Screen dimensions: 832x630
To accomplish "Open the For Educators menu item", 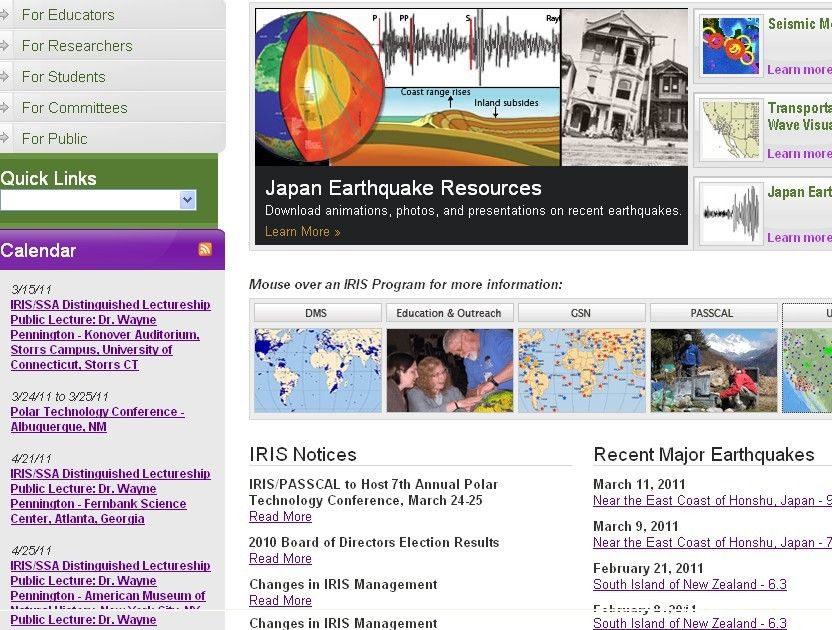I will 68,15.
